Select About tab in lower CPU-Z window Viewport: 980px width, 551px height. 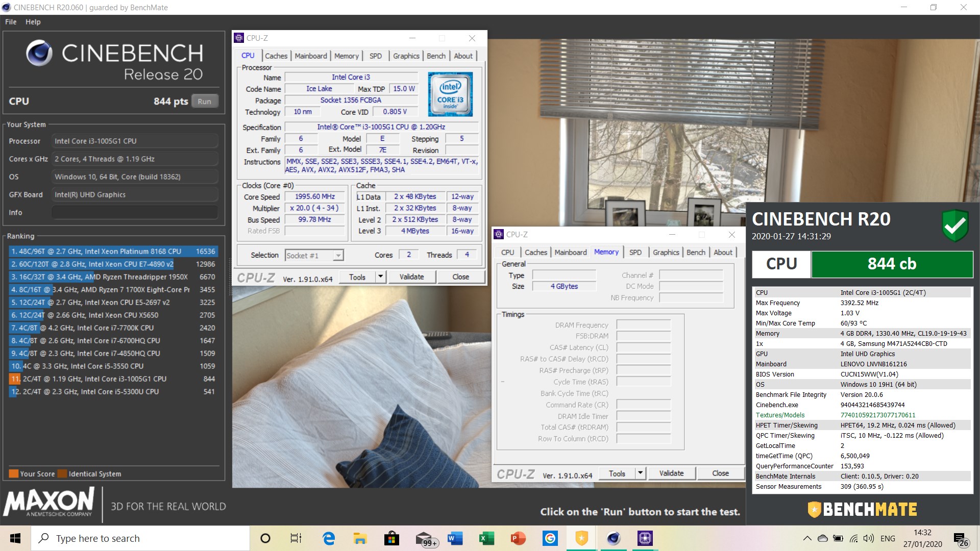coord(723,252)
